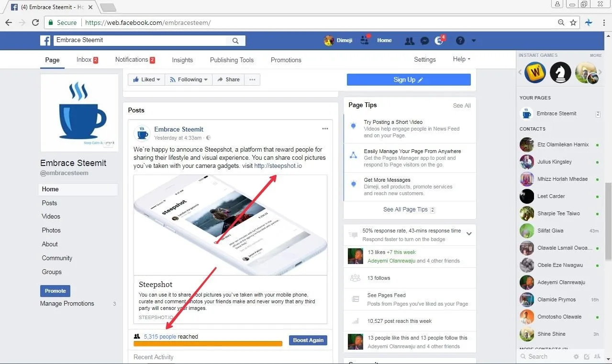
Task: Select Community in the left sidebar
Action: (57, 258)
